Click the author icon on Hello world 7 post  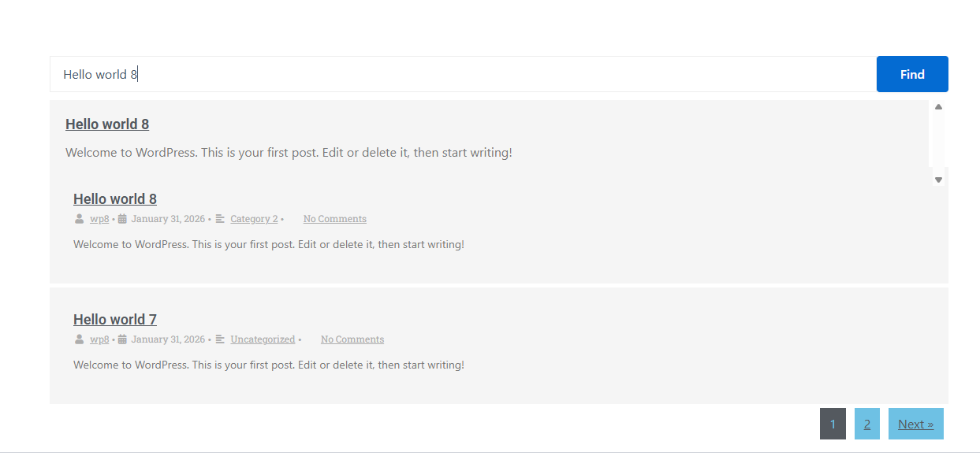coord(79,339)
